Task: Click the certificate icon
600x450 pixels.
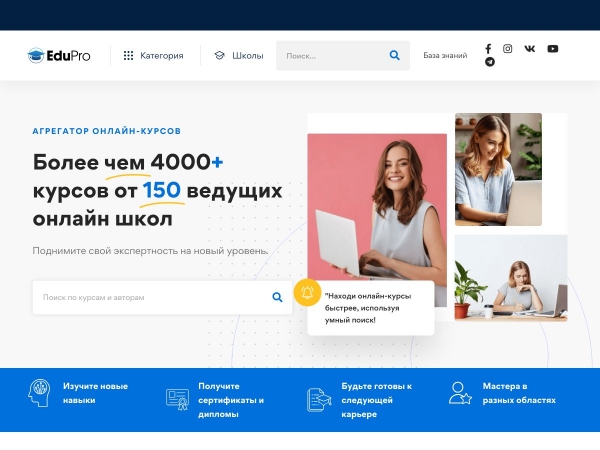Action: pyautogui.click(x=178, y=399)
